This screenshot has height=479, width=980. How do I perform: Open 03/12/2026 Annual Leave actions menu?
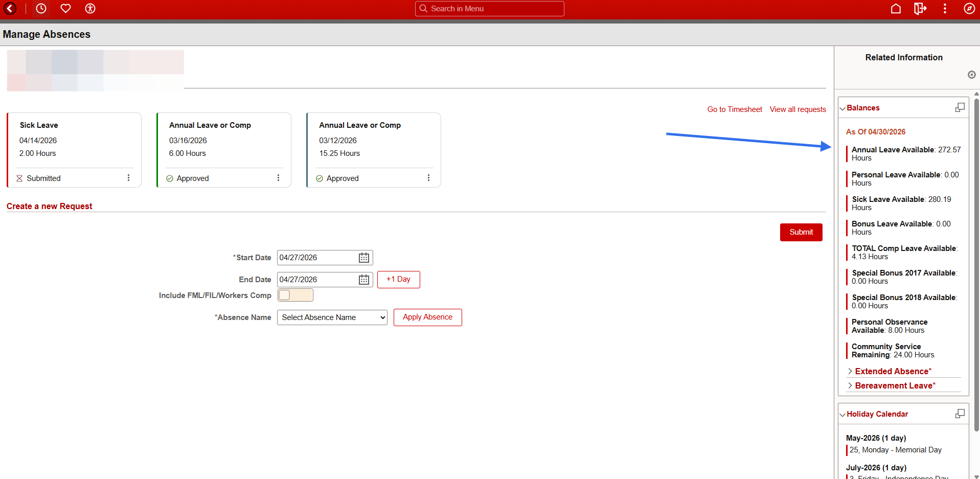click(428, 178)
